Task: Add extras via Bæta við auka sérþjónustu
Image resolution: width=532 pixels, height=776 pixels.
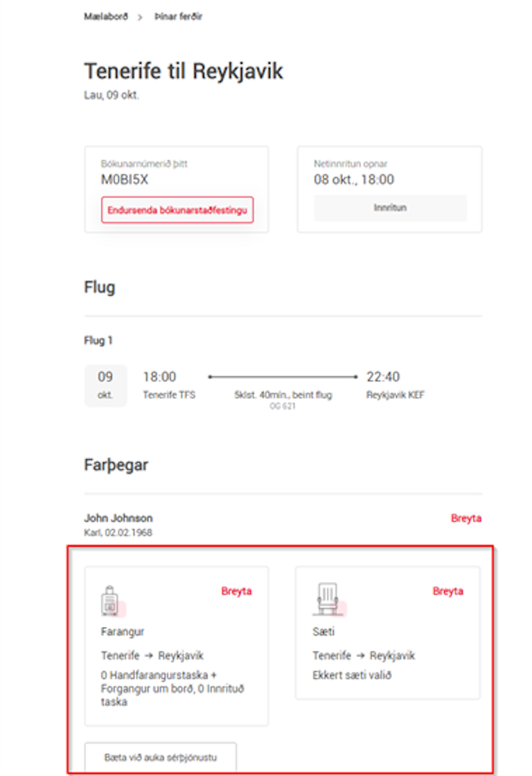Action: [x=161, y=757]
